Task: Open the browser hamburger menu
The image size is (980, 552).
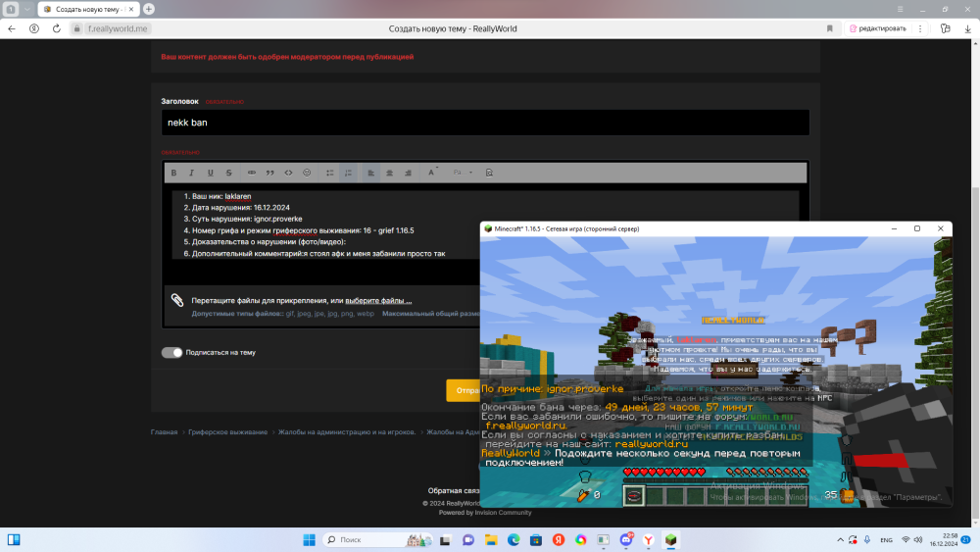Action: click(x=900, y=10)
